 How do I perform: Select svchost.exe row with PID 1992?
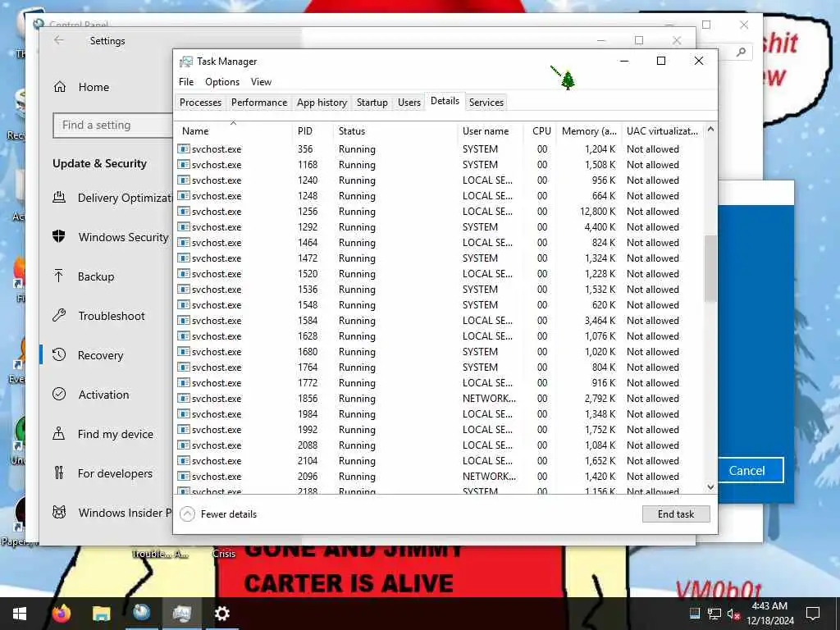440,430
